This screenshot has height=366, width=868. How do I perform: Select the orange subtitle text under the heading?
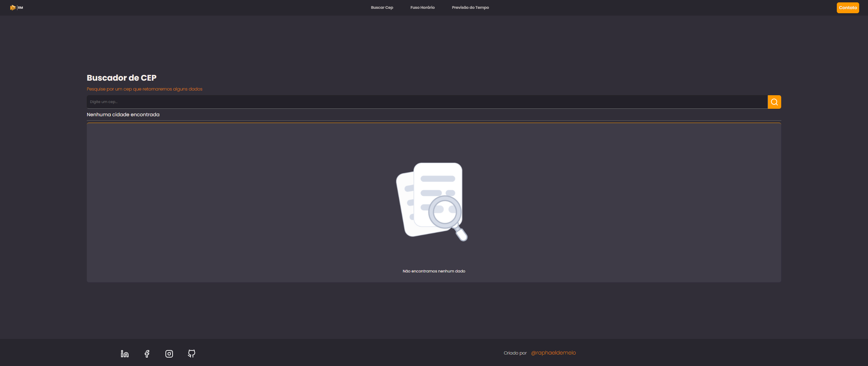click(x=144, y=89)
